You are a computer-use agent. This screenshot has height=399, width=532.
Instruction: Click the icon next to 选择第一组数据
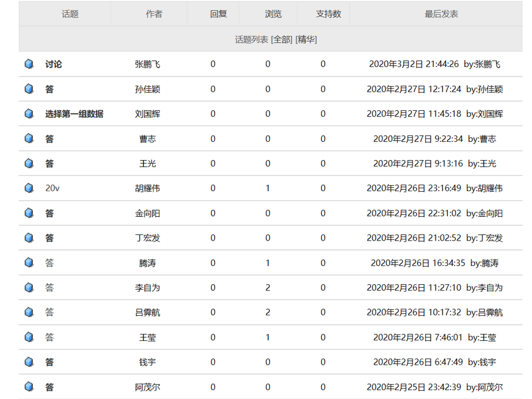pos(29,114)
